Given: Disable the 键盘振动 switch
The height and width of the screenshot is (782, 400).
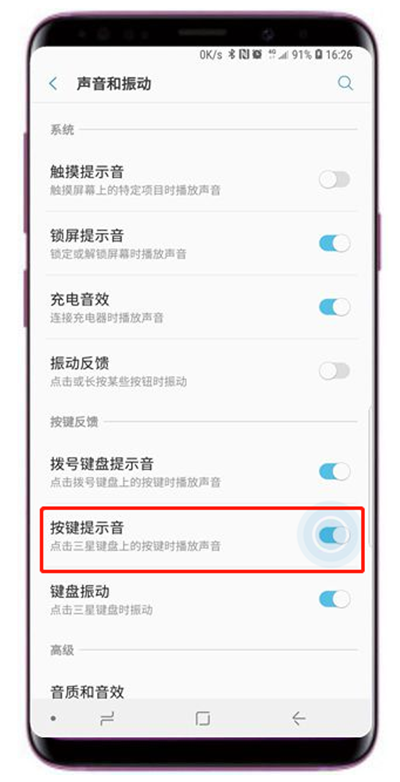Looking at the screenshot, I should (x=335, y=599).
